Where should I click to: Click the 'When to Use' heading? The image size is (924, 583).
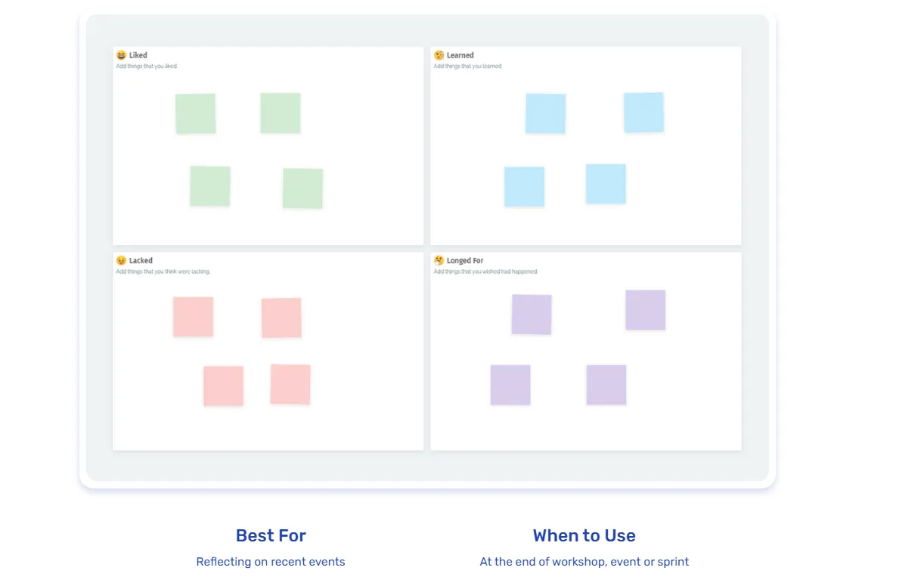[x=584, y=536]
